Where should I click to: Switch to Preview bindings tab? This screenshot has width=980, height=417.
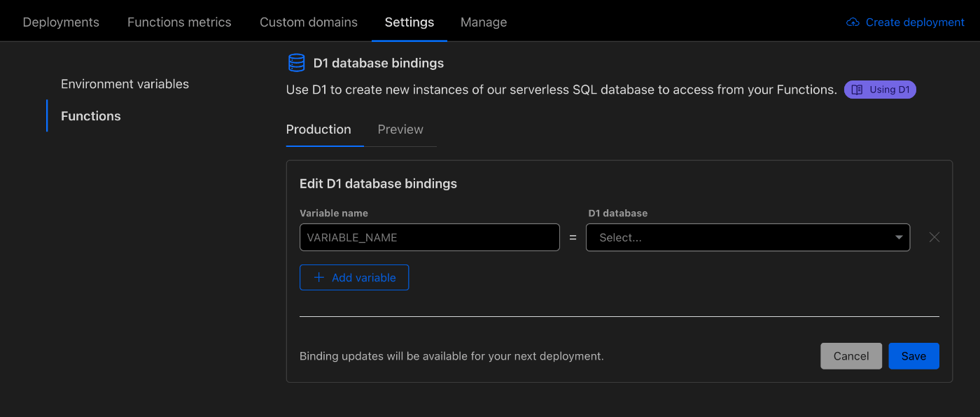click(x=400, y=129)
